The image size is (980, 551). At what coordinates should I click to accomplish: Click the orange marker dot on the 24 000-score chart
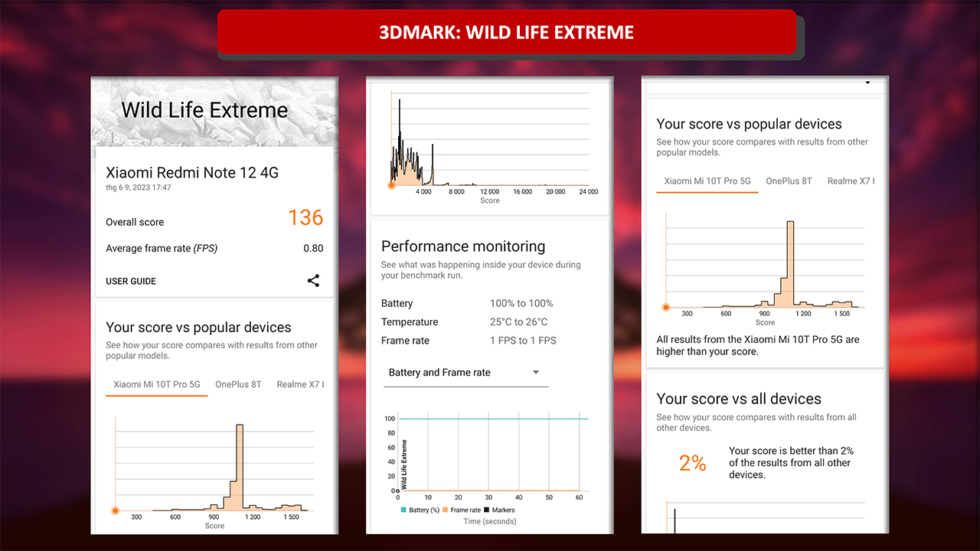point(391,185)
